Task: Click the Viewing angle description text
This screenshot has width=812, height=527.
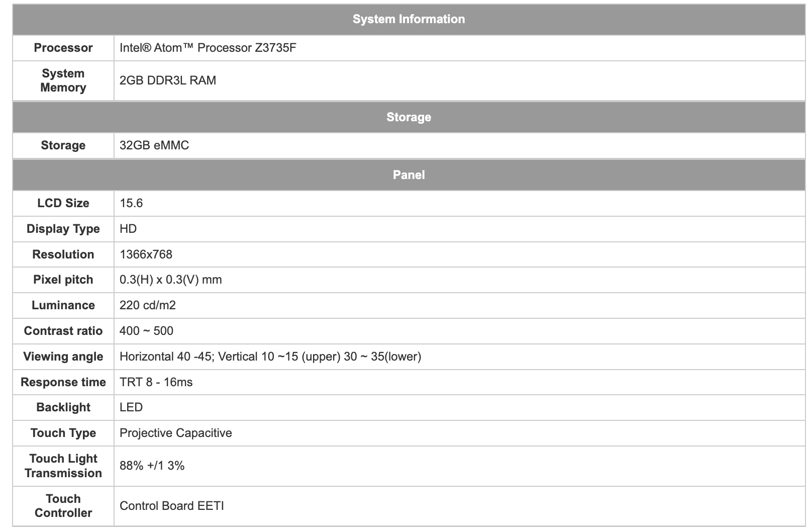Action: coord(270,357)
